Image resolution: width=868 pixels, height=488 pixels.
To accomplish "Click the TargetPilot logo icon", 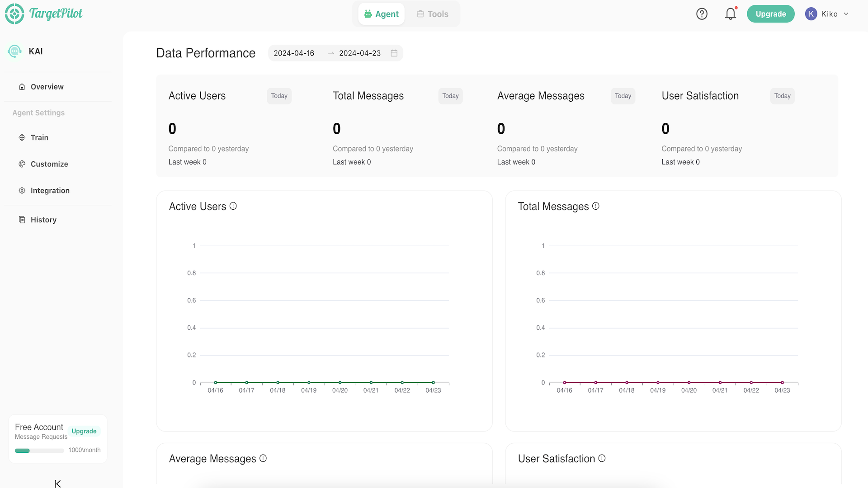I will click(14, 14).
